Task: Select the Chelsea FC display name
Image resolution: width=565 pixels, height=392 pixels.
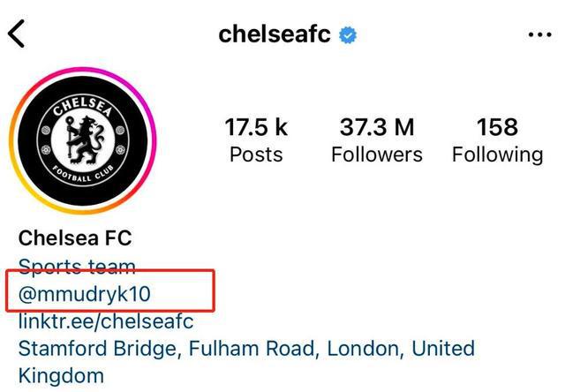Action: pyautogui.click(x=75, y=237)
